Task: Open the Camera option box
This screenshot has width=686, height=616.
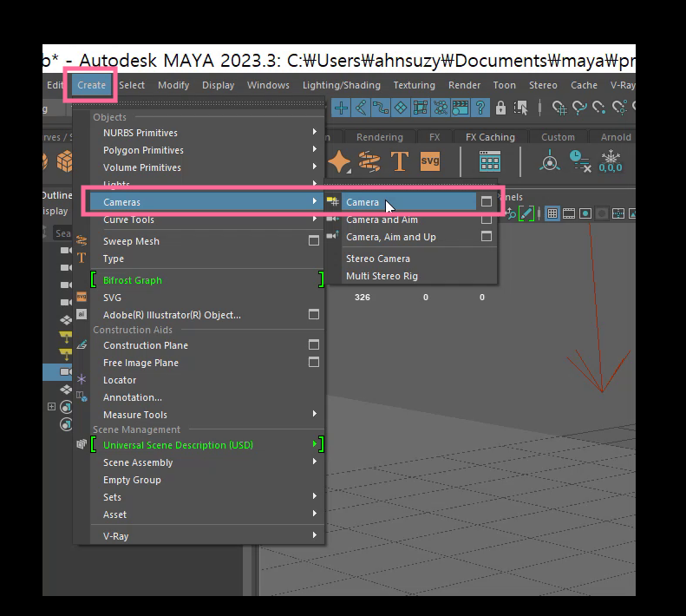Action: pyautogui.click(x=486, y=202)
